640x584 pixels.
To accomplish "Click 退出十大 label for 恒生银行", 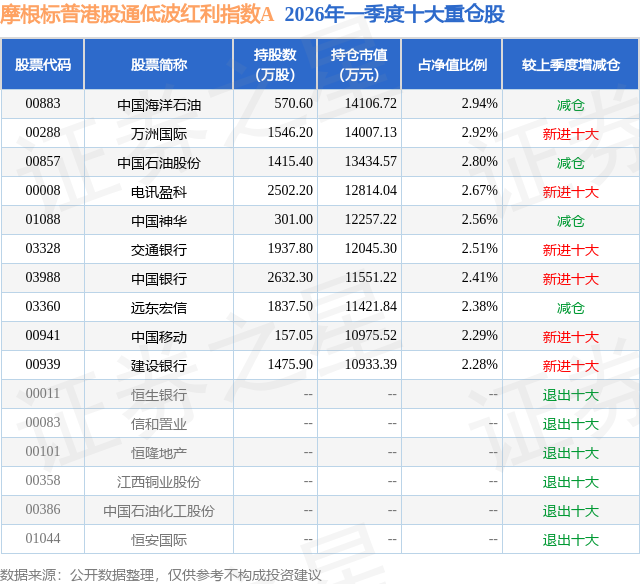I will (571, 395).
